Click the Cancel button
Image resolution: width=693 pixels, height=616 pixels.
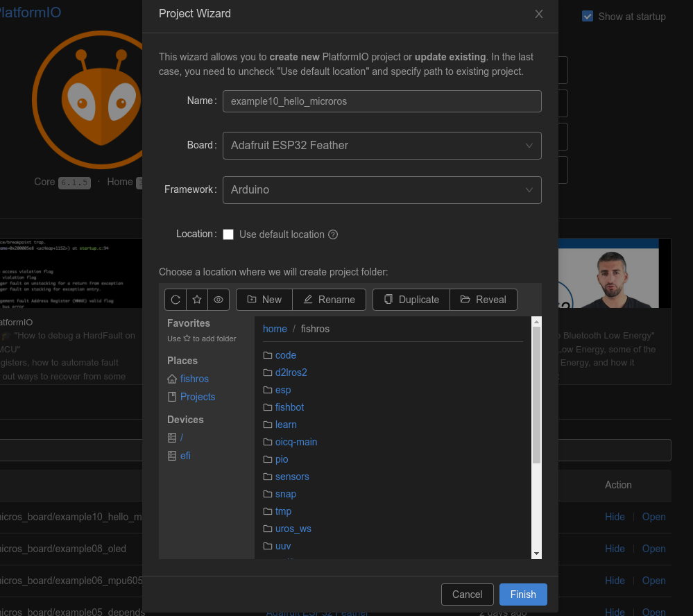[467, 594]
